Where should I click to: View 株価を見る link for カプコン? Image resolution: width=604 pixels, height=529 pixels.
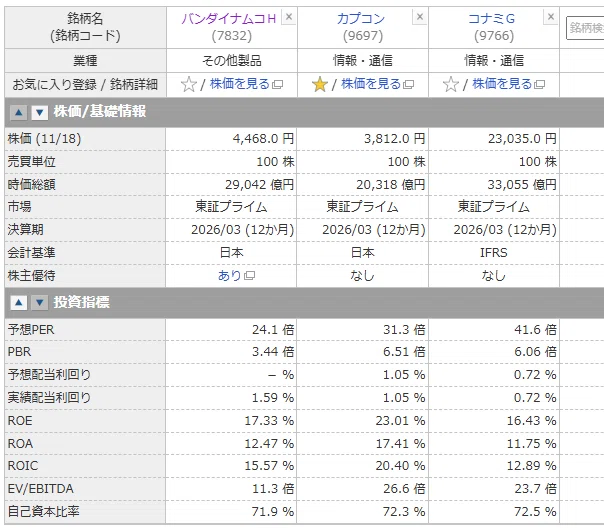371,84
